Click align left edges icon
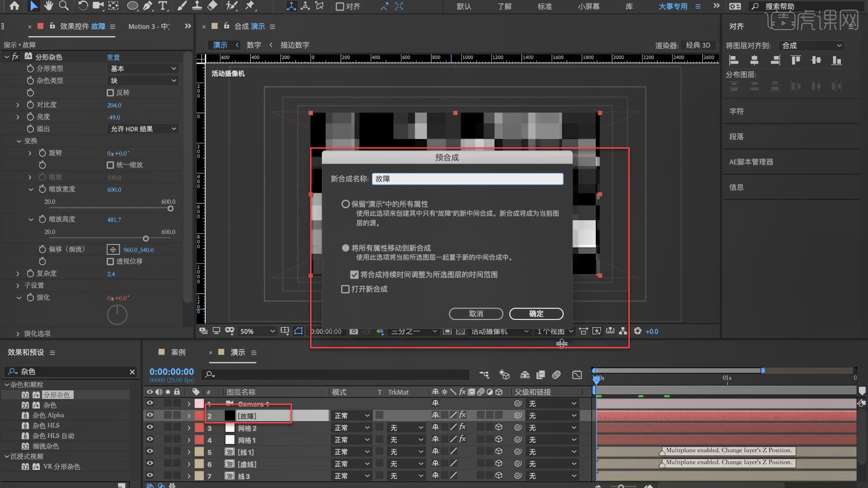This screenshot has width=868, height=488. [734, 60]
